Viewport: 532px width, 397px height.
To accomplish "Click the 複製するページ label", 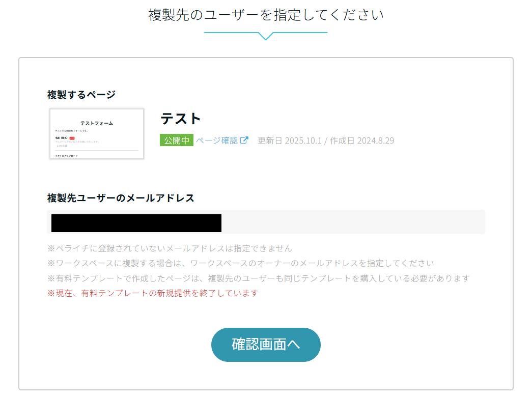I will (x=81, y=95).
